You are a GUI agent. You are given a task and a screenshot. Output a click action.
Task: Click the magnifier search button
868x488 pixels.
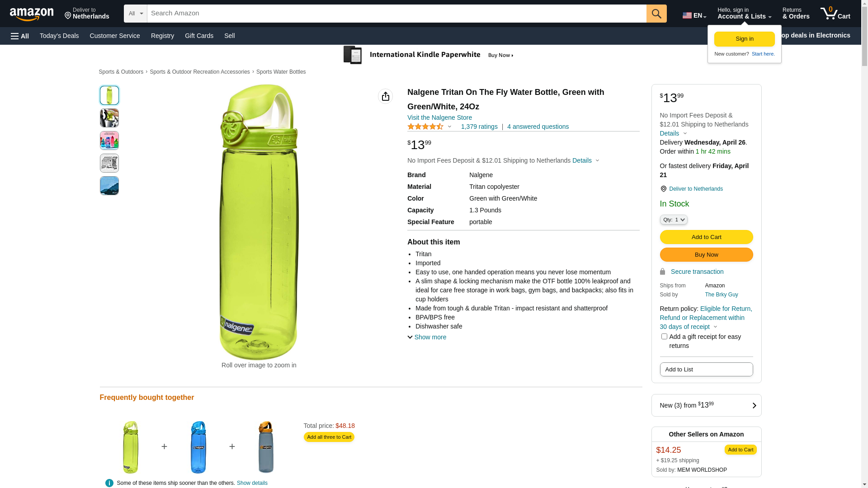tap(656, 14)
